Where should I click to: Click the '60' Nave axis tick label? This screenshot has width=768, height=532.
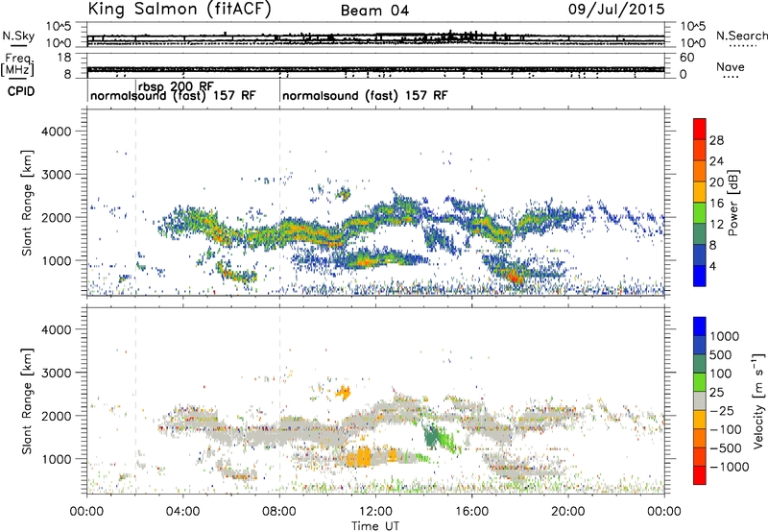[x=686, y=58]
